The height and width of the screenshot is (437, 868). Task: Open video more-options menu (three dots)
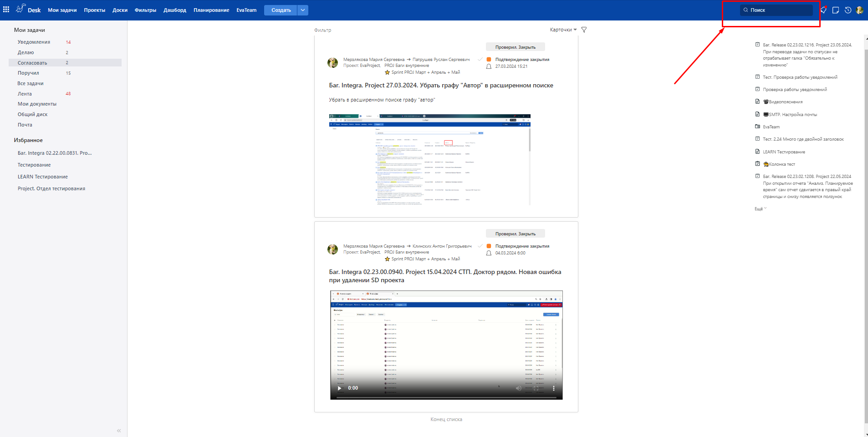[554, 388]
